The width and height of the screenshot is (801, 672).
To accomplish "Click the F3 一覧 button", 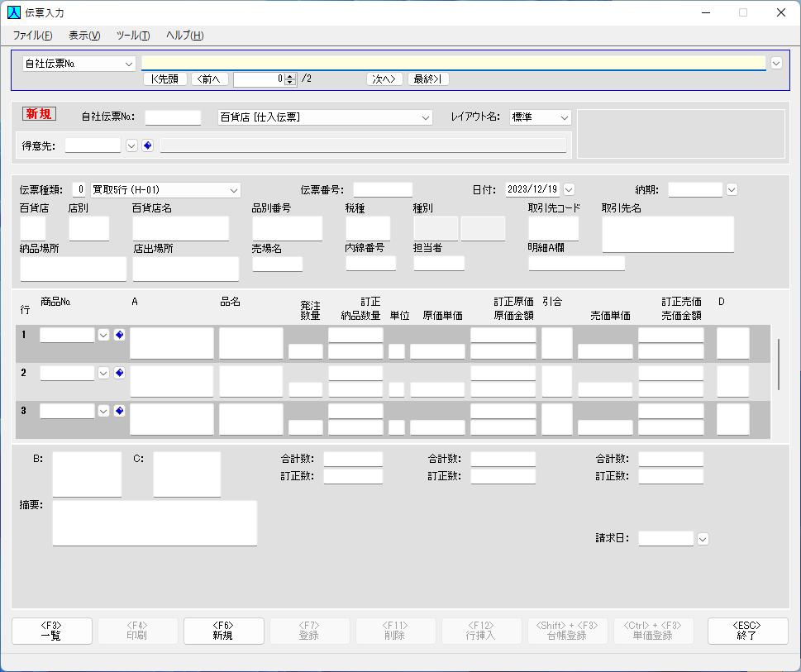I will (x=51, y=631).
